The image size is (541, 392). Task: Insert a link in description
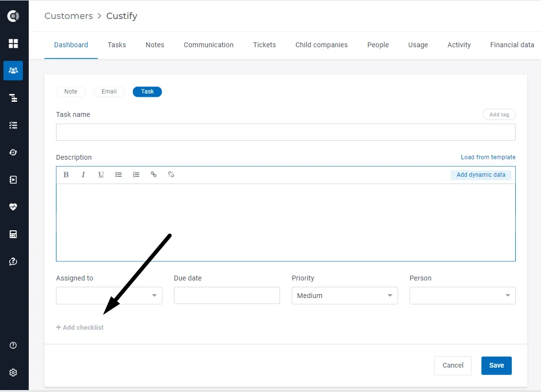point(153,175)
